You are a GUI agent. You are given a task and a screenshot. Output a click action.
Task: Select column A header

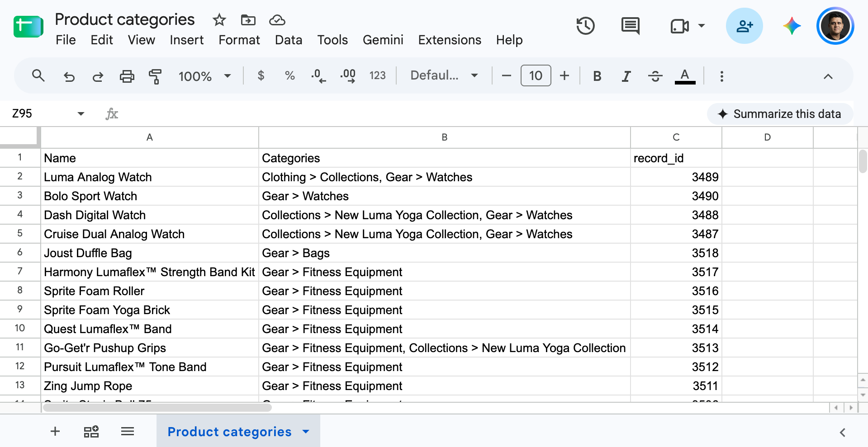pyautogui.click(x=150, y=137)
